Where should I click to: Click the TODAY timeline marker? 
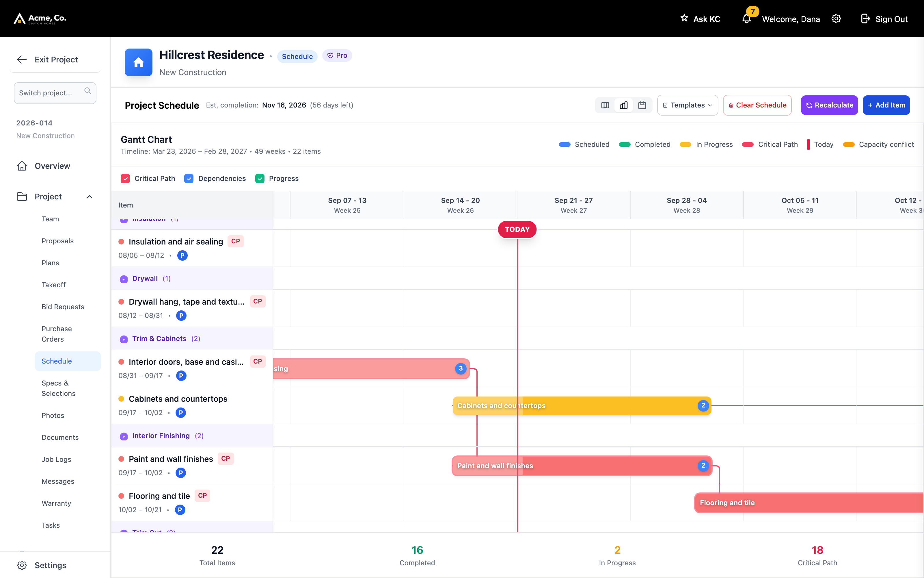[517, 229]
